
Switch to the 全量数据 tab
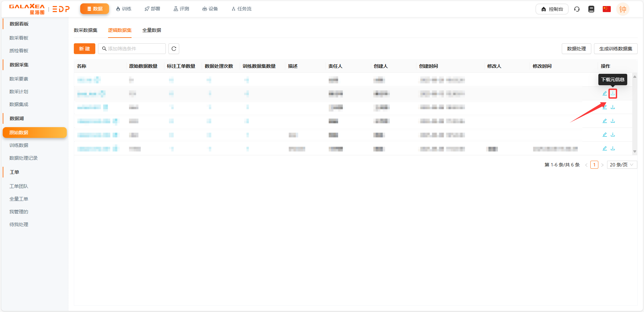coord(151,30)
